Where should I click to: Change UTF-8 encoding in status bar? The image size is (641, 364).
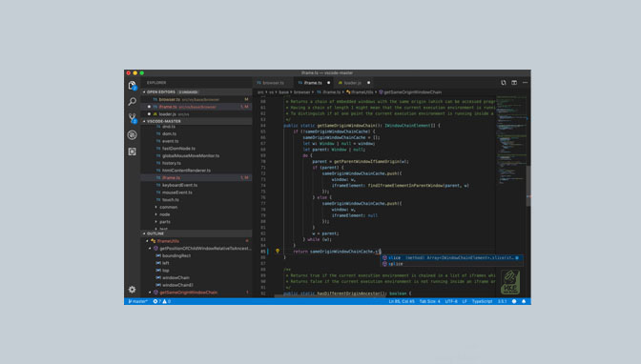tap(451, 301)
